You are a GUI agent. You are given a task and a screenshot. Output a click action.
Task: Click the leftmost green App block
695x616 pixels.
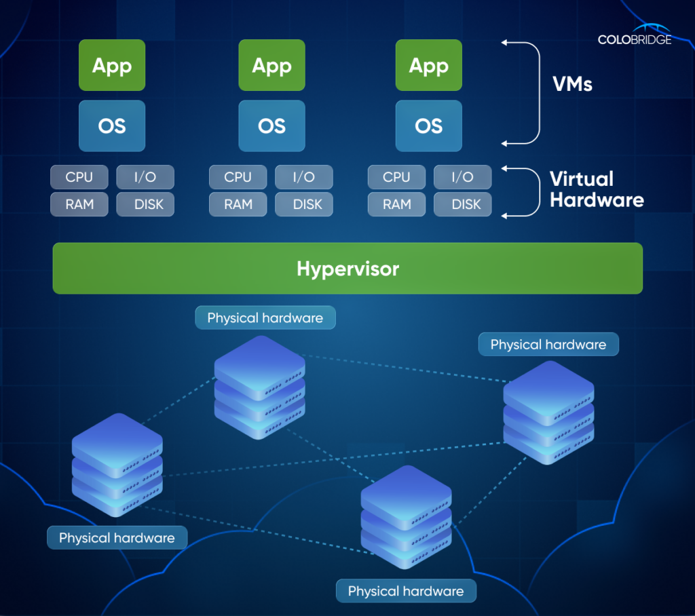click(112, 65)
